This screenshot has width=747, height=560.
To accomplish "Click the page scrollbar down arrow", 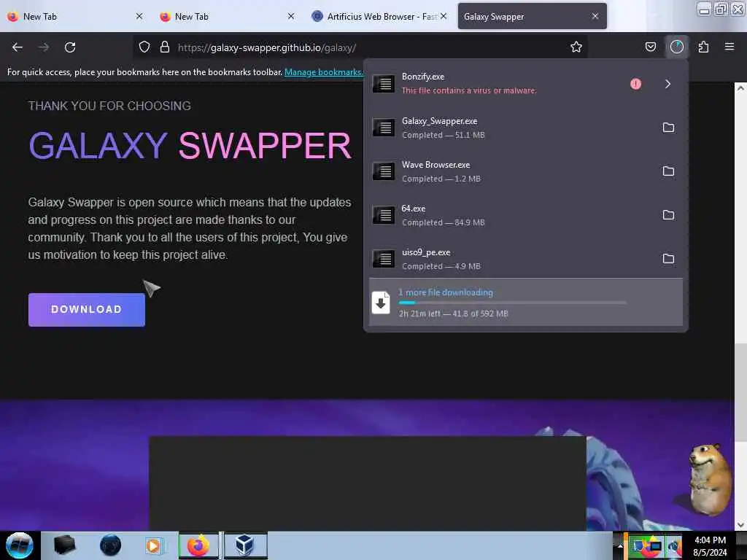I will click(740, 525).
